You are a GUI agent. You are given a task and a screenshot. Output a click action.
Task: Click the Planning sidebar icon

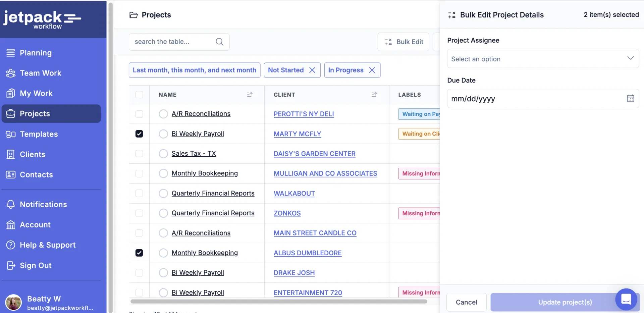11,53
